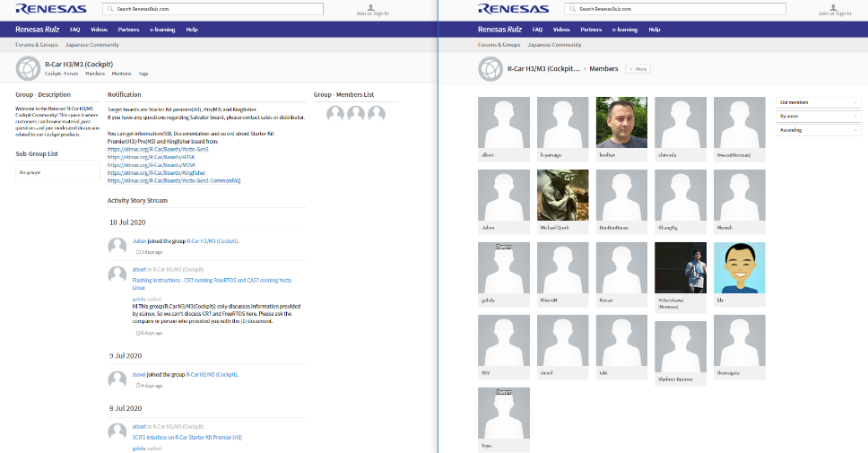Click the search field above the group description page
The width and height of the screenshot is (868, 453).
click(213, 9)
